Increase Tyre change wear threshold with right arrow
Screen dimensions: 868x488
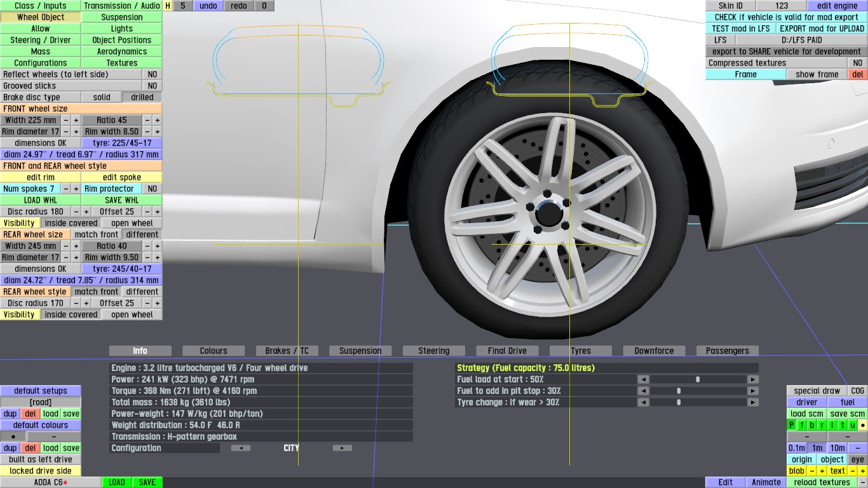(x=753, y=402)
